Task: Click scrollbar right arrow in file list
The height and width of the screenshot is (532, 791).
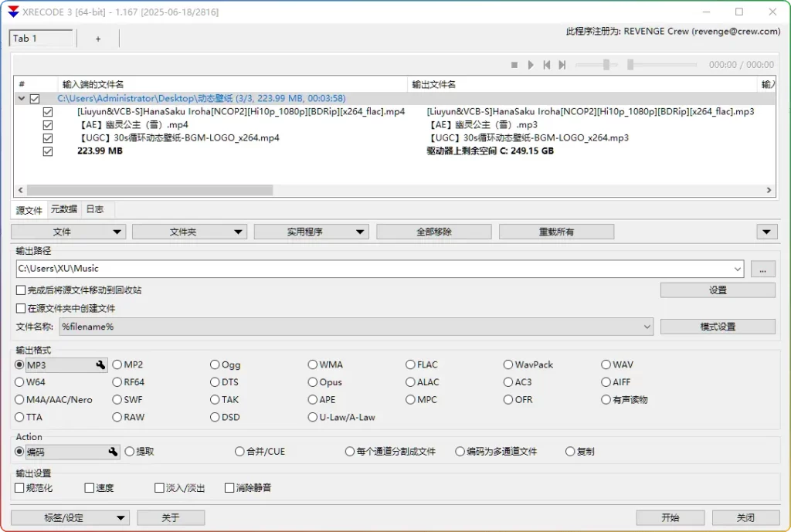Action: click(769, 190)
